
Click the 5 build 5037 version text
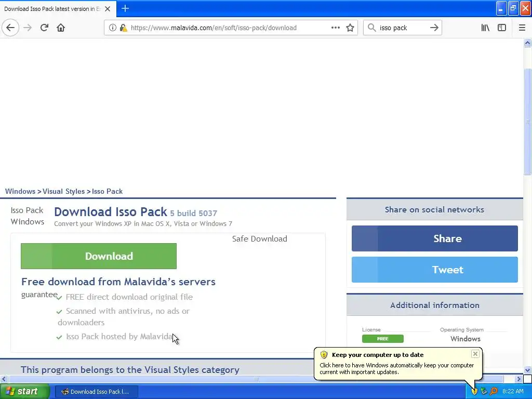(x=193, y=214)
